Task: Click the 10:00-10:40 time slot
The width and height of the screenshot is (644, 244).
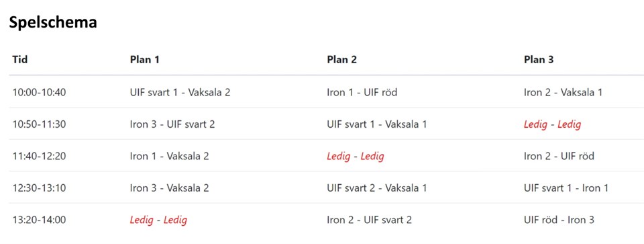Action: click(39, 92)
